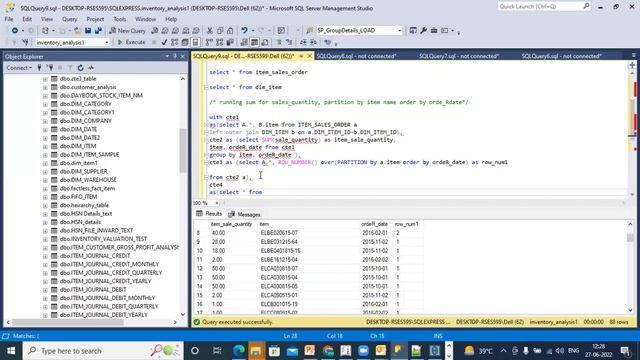Parse query with checkmark icon
Screen dimensions: 640x360
[164, 42]
